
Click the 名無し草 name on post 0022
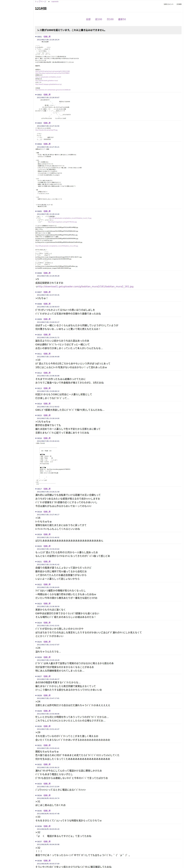[47, 584]
